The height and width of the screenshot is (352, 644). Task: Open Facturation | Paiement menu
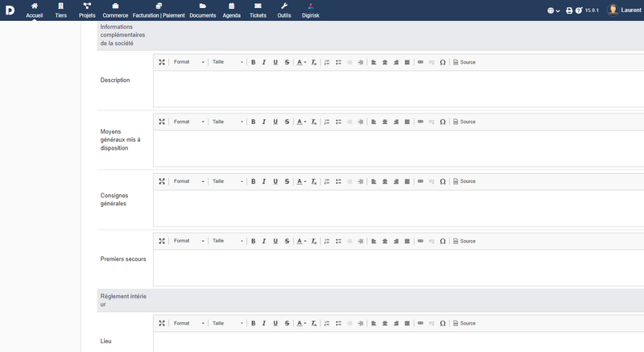pos(159,10)
